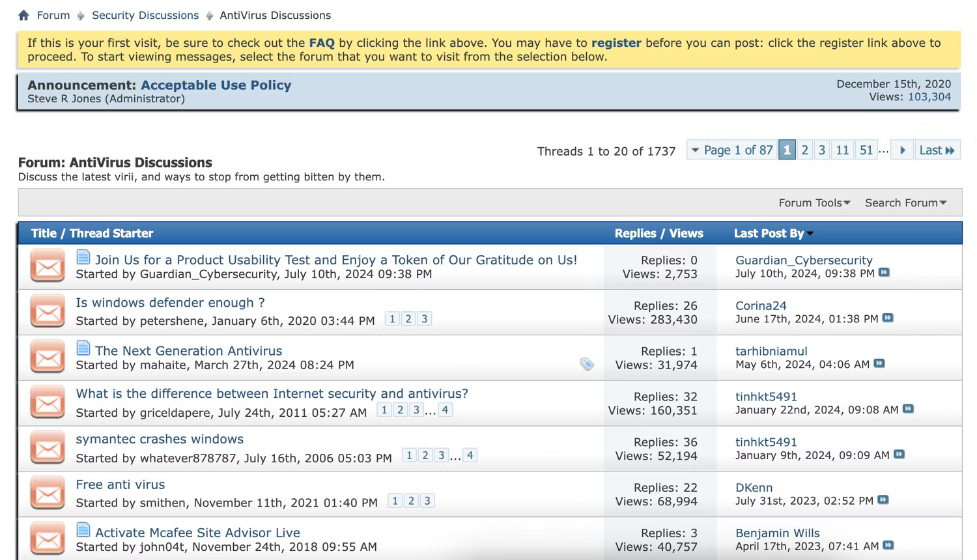Open the Search Forum dropdown
Image resolution: width=977 pixels, height=560 pixels.
pyautogui.click(x=905, y=203)
